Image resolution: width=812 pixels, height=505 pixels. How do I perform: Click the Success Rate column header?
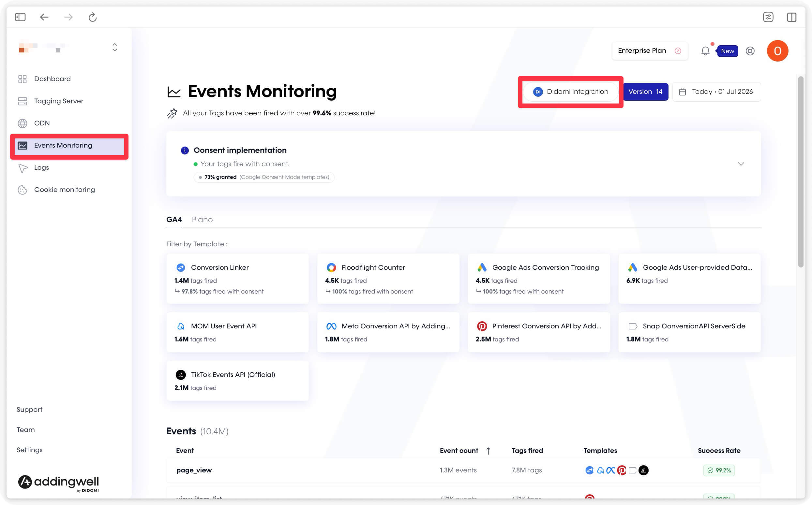(x=719, y=451)
